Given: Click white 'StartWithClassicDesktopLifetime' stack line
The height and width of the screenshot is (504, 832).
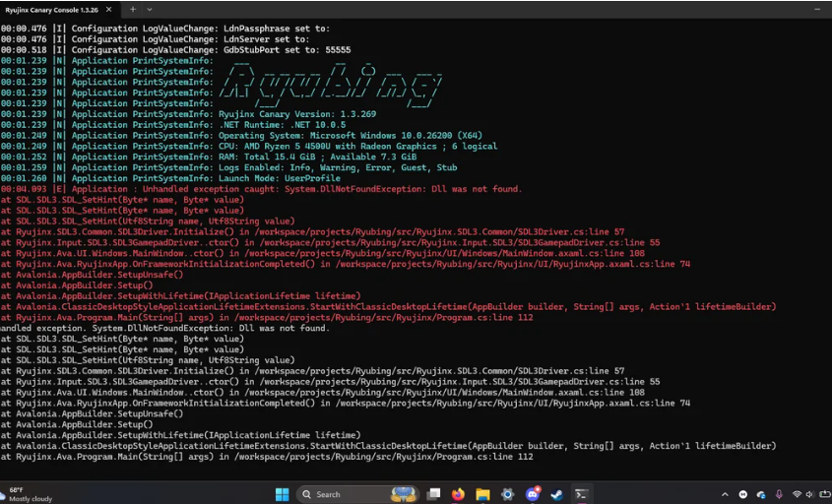Looking at the screenshot, I should point(388,446).
